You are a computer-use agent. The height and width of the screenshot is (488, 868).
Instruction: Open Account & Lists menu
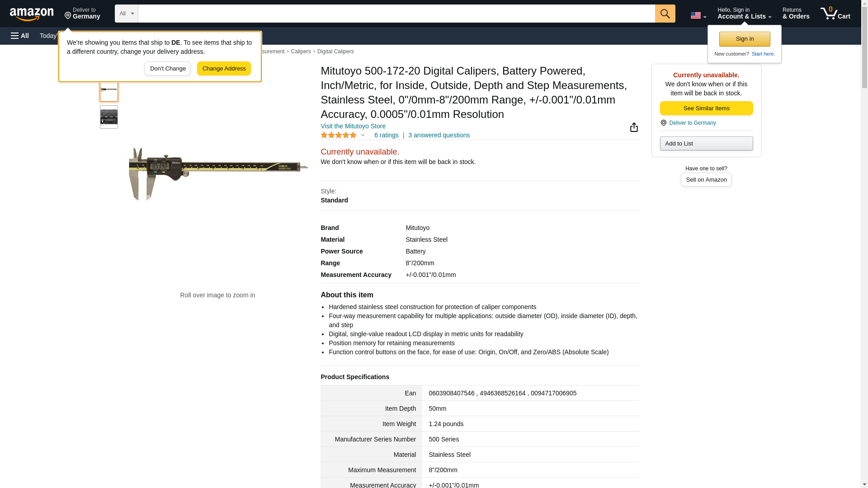point(744,14)
